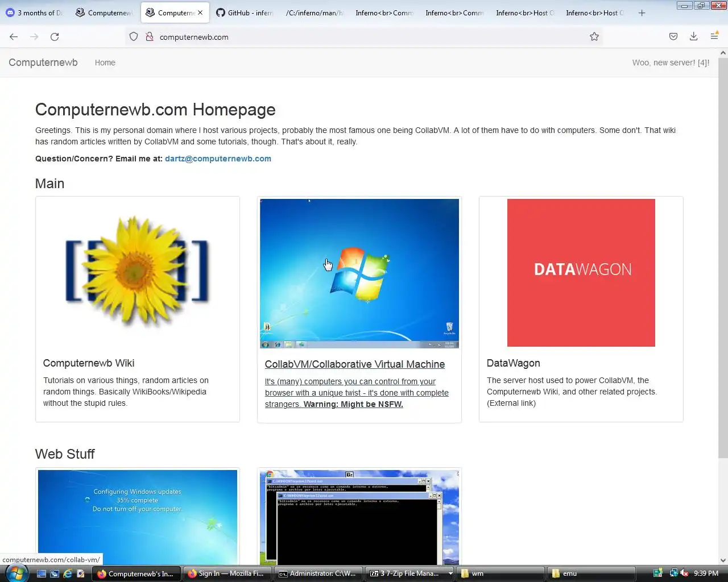Open a new browser tab

pos(642,13)
